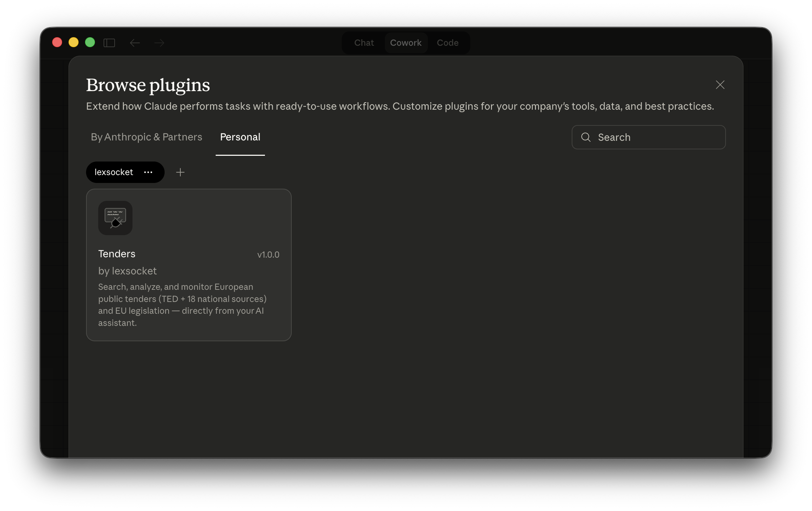This screenshot has height=511, width=812.
Task: Add a new plugin source with the plus icon
Action: (180, 172)
